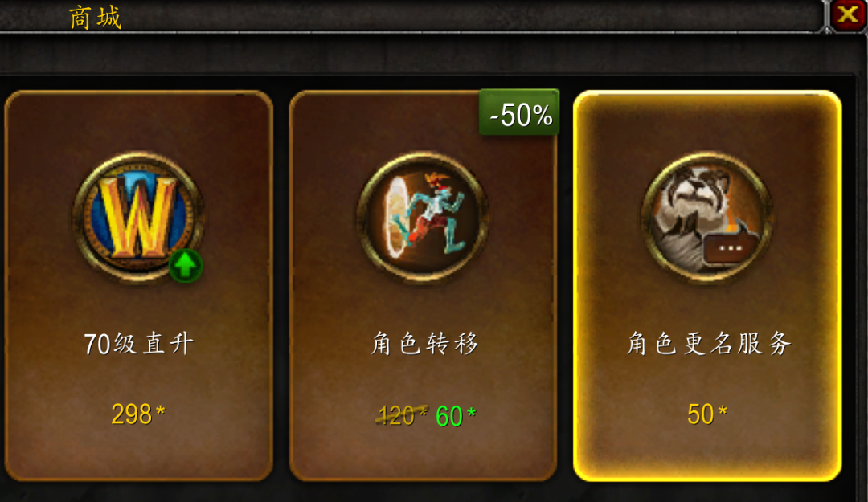Click the window title bar area
This screenshot has height=502, width=868.
pos(412,16)
